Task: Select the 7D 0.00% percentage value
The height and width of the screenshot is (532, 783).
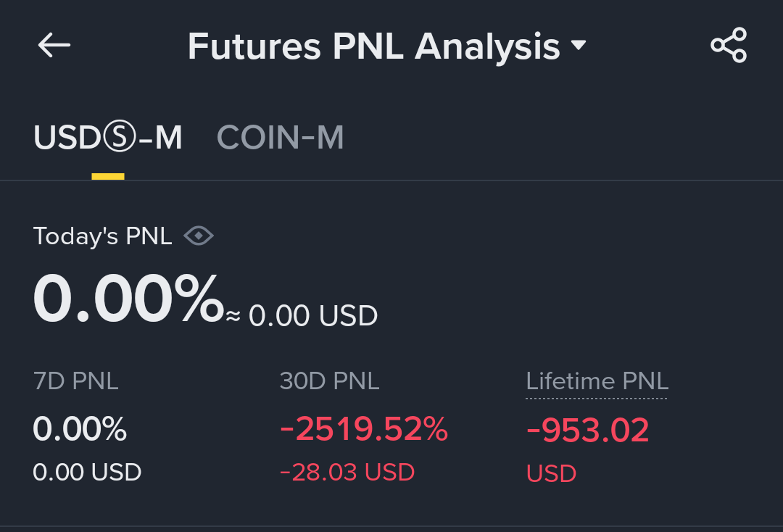Action: point(80,429)
